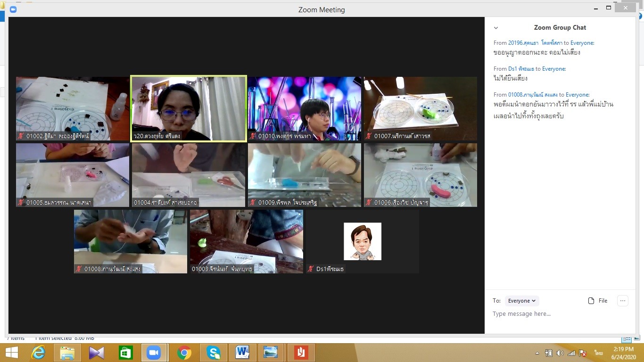Click the muted mic icon on the 01002 video tile
The image size is (644, 362).
(21, 136)
